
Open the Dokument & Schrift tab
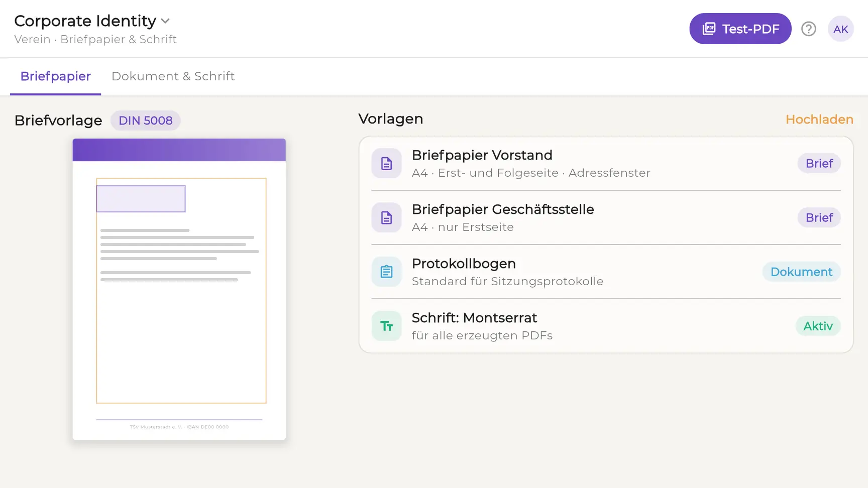click(173, 76)
